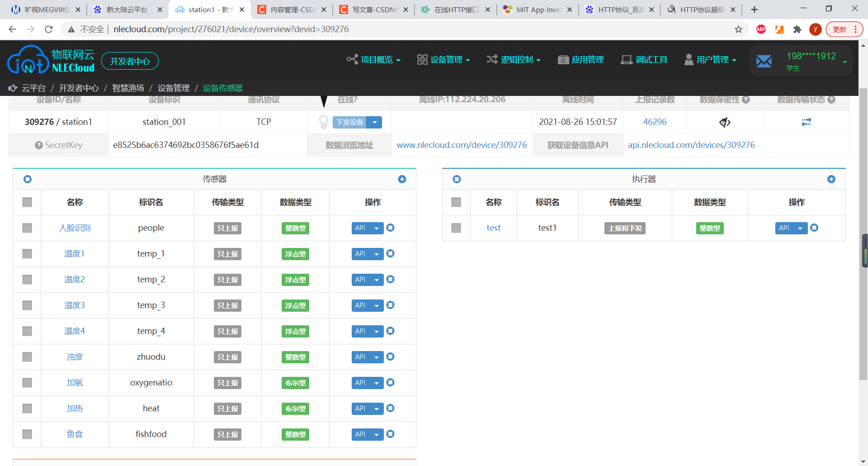Image resolution: width=868 pixels, height=466 pixels.
Task: Check the checkbox for people sensor row
Action: 27,228
